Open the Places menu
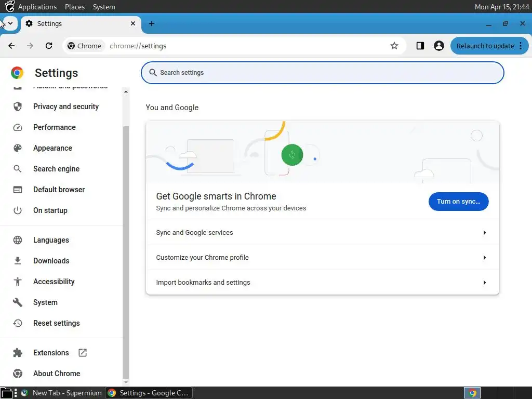 [x=75, y=7]
